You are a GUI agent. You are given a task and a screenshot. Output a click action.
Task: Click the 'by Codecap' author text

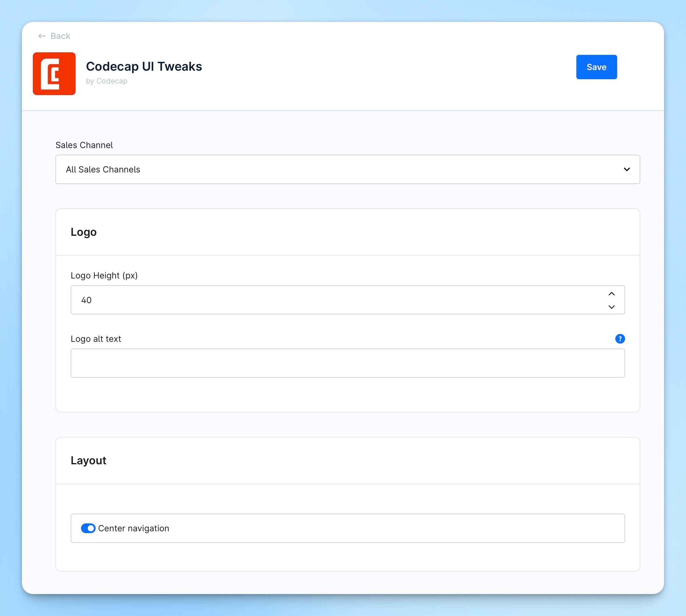pyautogui.click(x=107, y=81)
